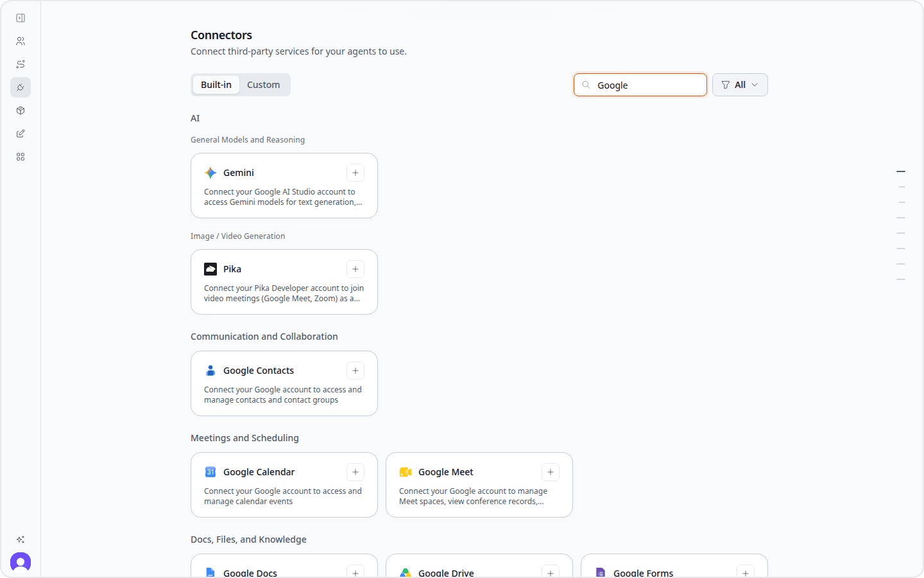Click the sparkle icon near the sidebar bottom
Image resolution: width=924 pixels, height=578 pixels.
click(x=21, y=539)
